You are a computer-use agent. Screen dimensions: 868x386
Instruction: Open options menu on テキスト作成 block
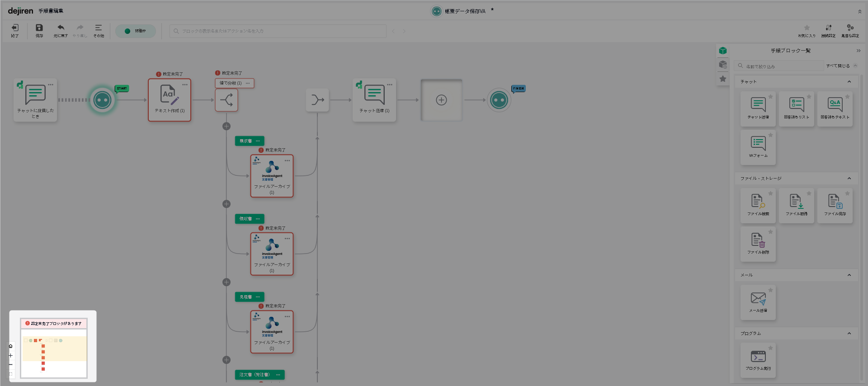tap(185, 85)
